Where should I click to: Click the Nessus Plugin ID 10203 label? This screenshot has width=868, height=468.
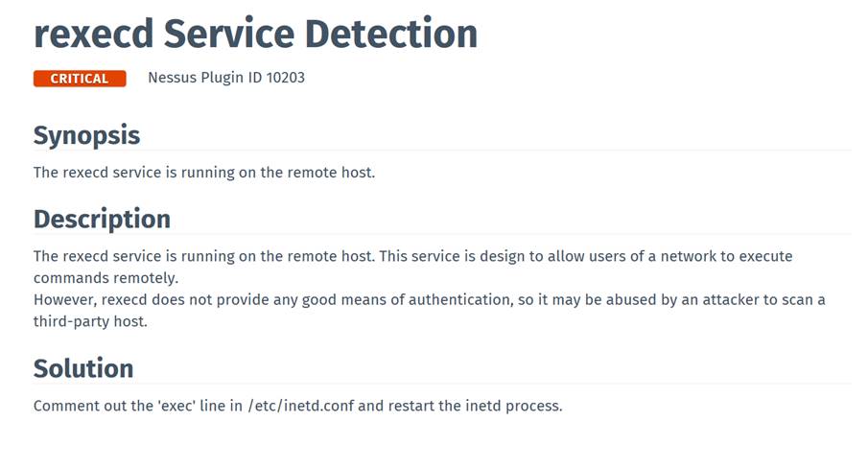pyautogui.click(x=226, y=78)
